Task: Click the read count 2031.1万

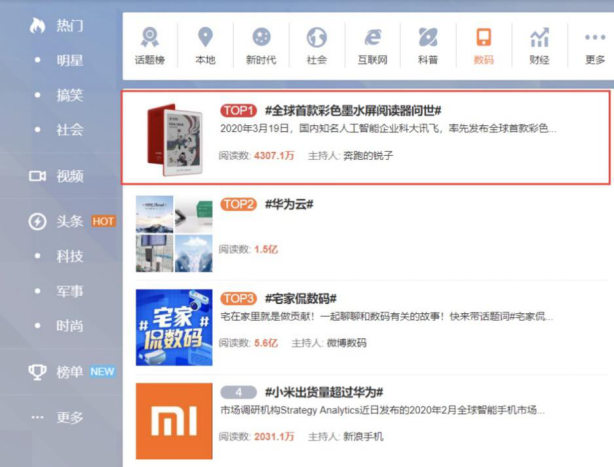Action: 274,437
